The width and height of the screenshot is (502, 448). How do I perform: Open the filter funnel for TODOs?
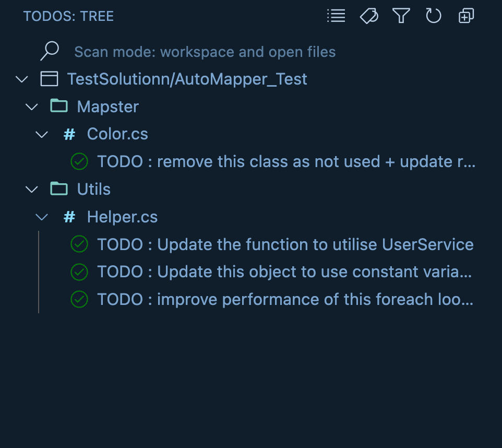401,16
